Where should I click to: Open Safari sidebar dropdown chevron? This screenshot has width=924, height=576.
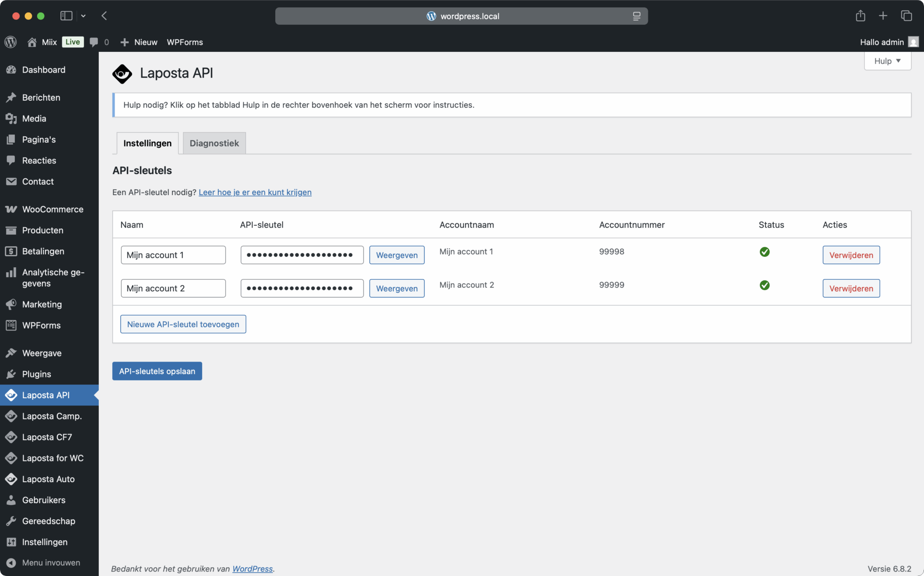coord(83,16)
